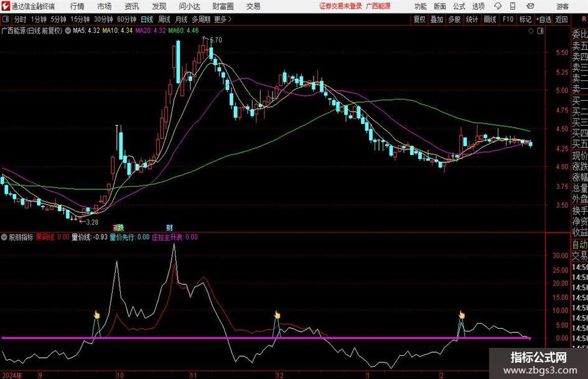The width and height of the screenshot is (588, 379).
Task: Open the 功能 menu
Action: point(421,6)
